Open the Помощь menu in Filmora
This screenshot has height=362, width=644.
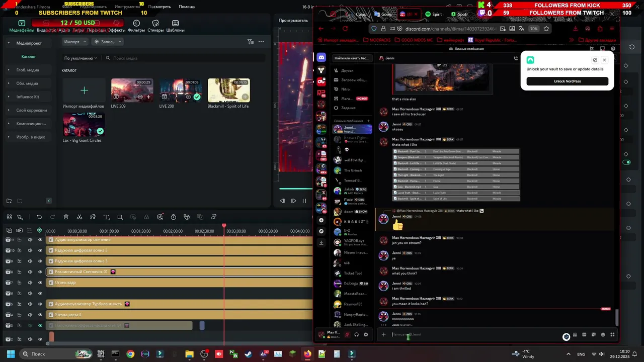187,7
